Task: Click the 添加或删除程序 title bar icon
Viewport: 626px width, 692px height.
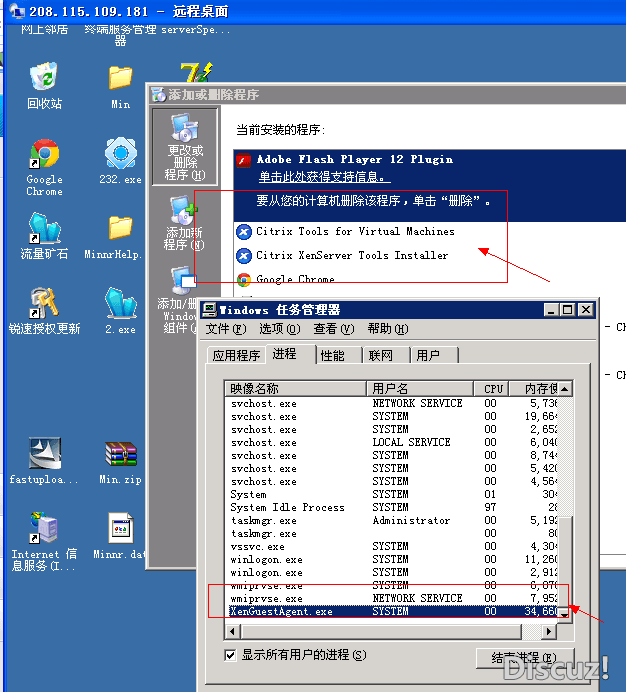Action: tap(158, 94)
